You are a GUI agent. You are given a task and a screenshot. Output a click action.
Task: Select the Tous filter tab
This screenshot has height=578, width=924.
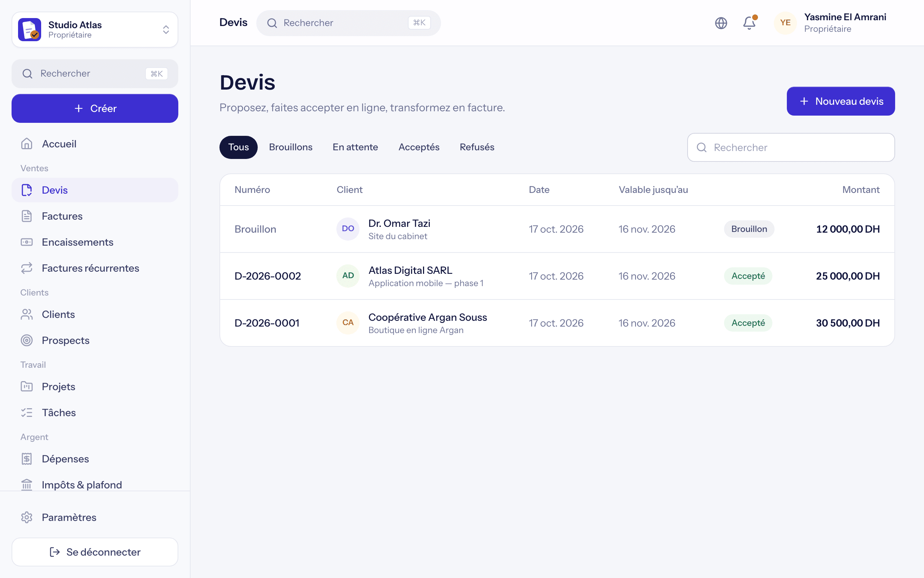click(x=238, y=147)
